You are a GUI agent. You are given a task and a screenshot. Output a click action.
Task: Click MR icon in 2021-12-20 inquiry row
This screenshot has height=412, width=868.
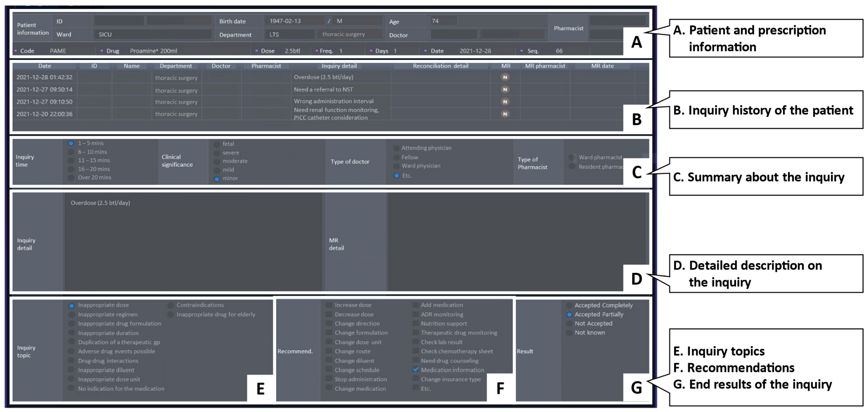click(x=505, y=114)
